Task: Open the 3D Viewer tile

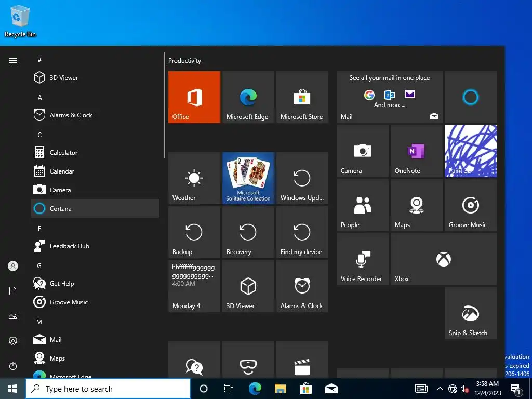Action: coord(248,286)
